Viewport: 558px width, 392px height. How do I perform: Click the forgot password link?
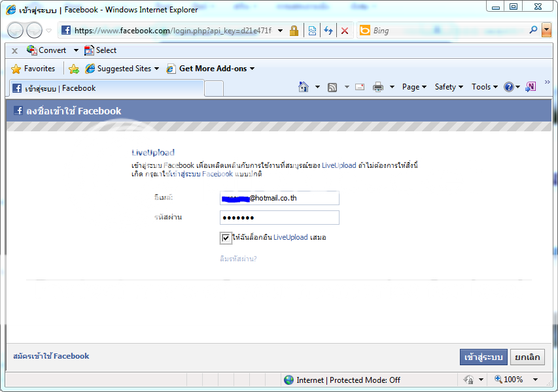238,259
